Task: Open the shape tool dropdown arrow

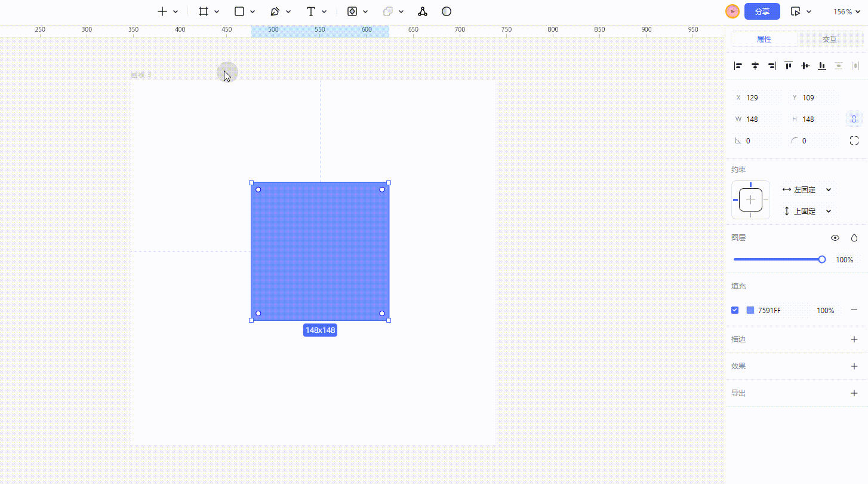Action: 253,12
